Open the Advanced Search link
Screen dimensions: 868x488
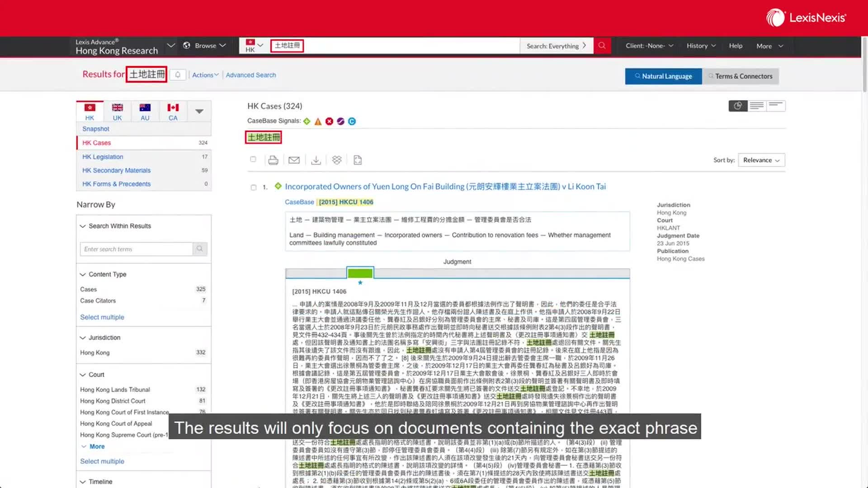(250, 75)
